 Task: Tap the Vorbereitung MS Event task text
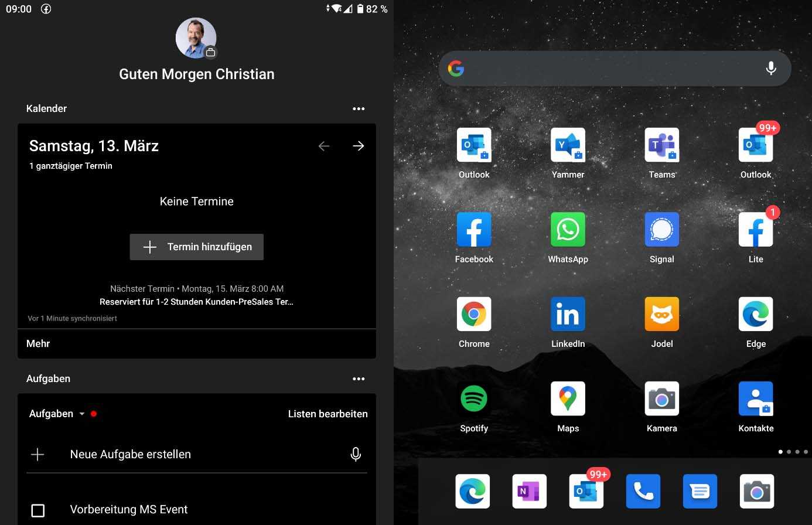(129, 510)
